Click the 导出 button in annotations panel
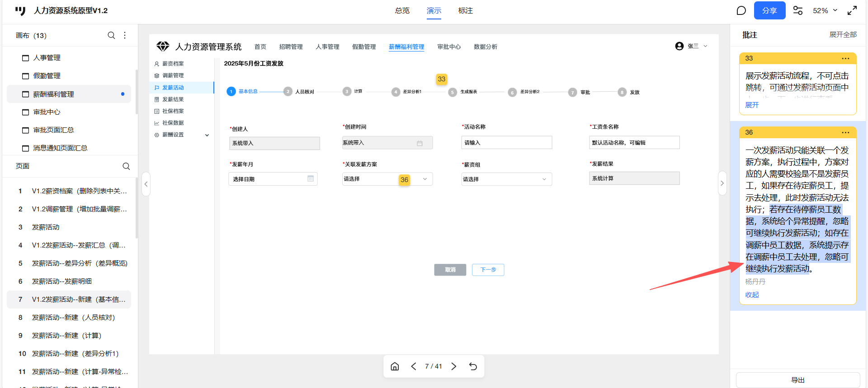Viewport: 868px width, 388px height. [798, 380]
